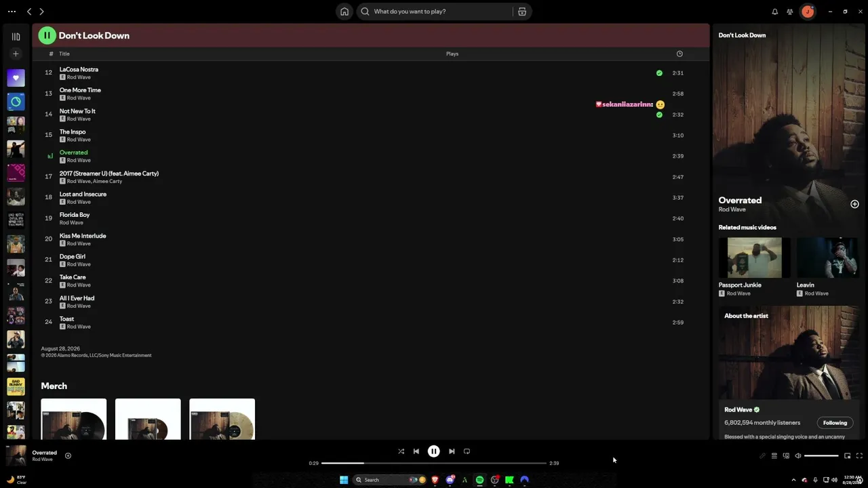The width and height of the screenshot is (868, 488).
Task: Add Overrated to Liked Songs in side panel
Action: (854, 204)
